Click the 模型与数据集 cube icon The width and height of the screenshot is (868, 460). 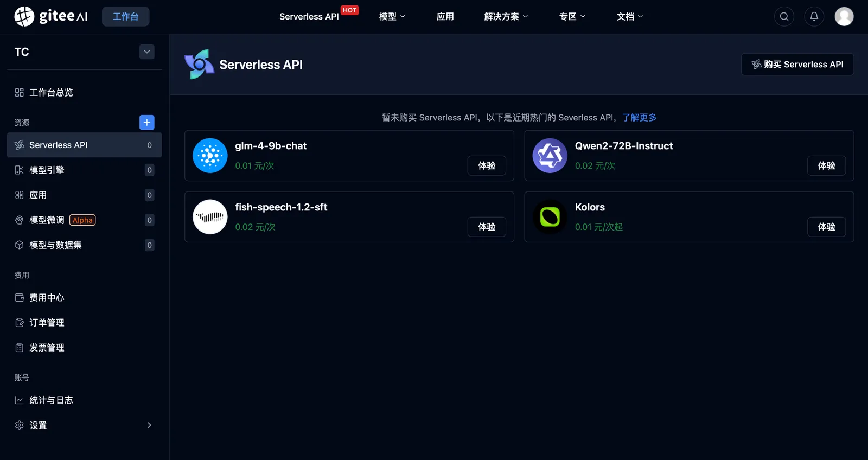click(20, 245)
